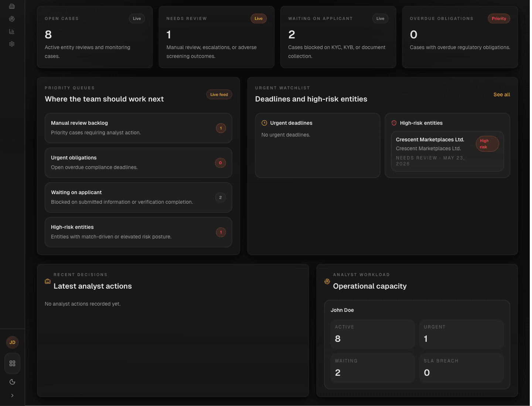Click the John Doe analyst name
This screenshot has height=406, width=532.
pyautogui.click(x=342, y=310)
